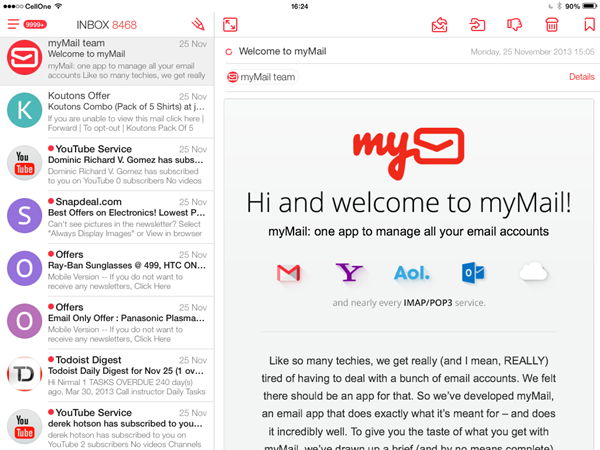This screenshot has height=450, width=600.
Task: Delete message with trash icon
Action: pyautogui.click(x=551, y=25)
